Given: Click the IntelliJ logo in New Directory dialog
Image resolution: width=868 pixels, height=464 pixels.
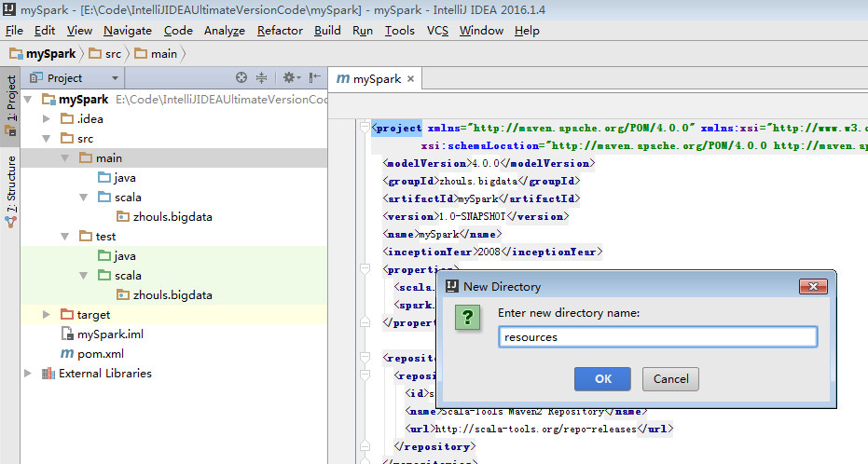Looking at the screenshot, I should click(x=451, y=286).
